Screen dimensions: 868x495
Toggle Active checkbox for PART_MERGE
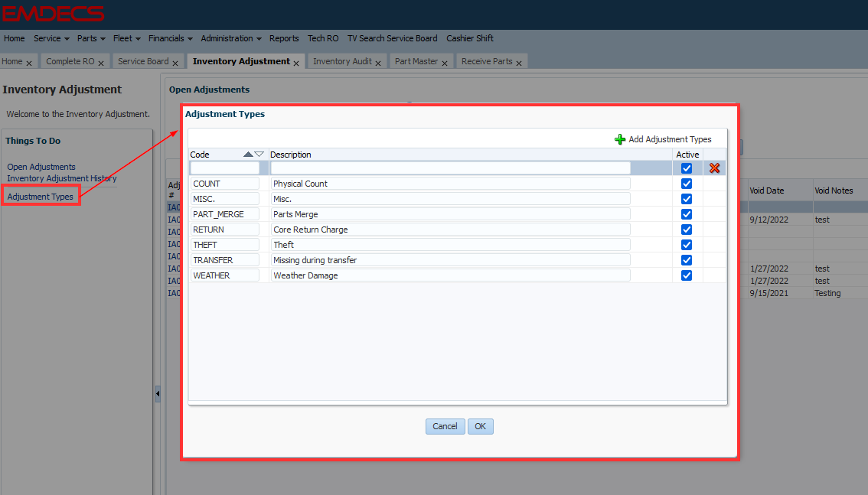pyautogui.click(x=687, y=214)
